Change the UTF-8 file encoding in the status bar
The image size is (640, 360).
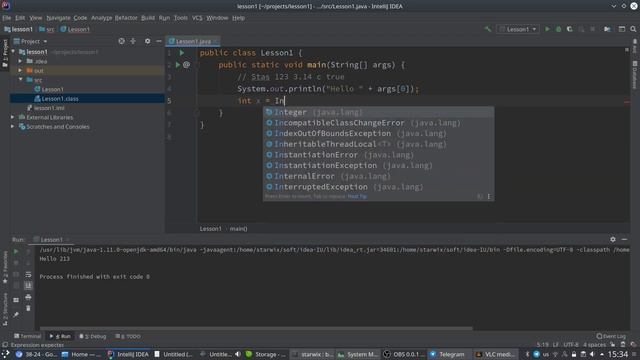pyautogui.click(x=571, y=345)
